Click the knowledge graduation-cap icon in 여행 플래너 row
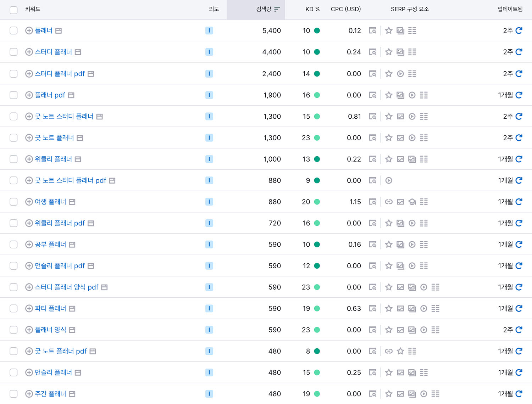The height and width of the screenshot is (404, 532). click(412, 202)
